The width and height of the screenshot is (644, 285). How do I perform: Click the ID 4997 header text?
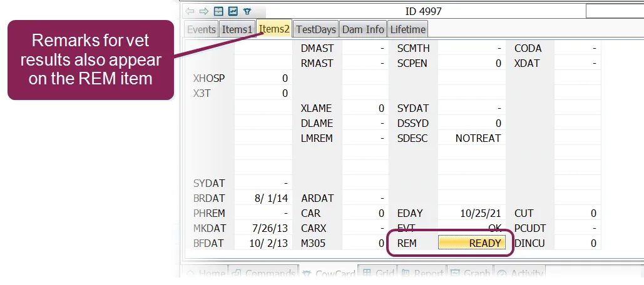[423, 11]
